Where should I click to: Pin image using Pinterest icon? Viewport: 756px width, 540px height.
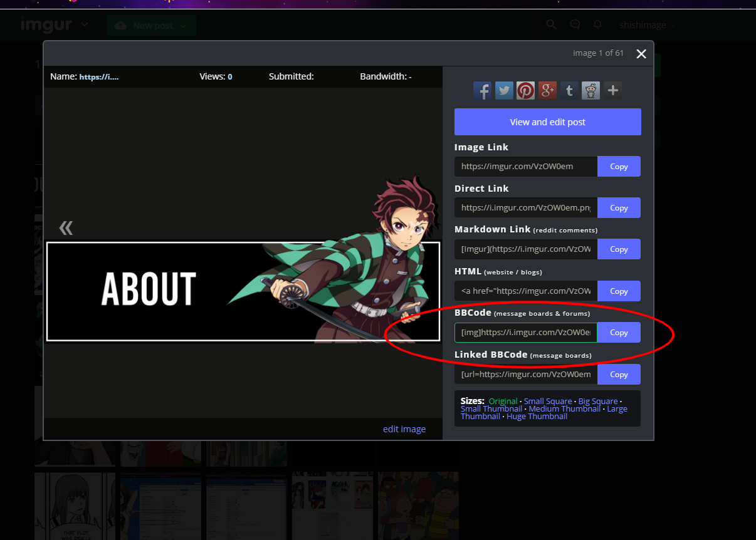point(525,90)
